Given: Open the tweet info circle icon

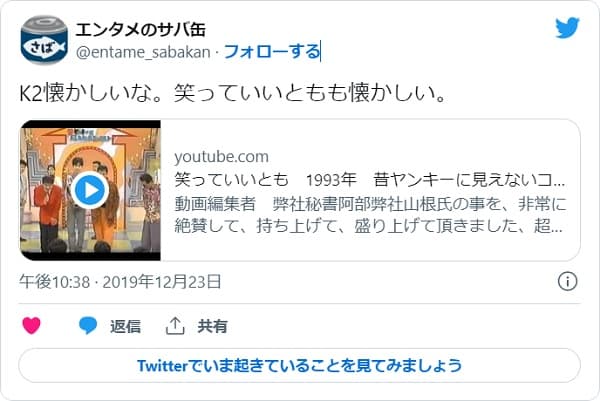Looking at the screenshot, I should coord(567,282).
